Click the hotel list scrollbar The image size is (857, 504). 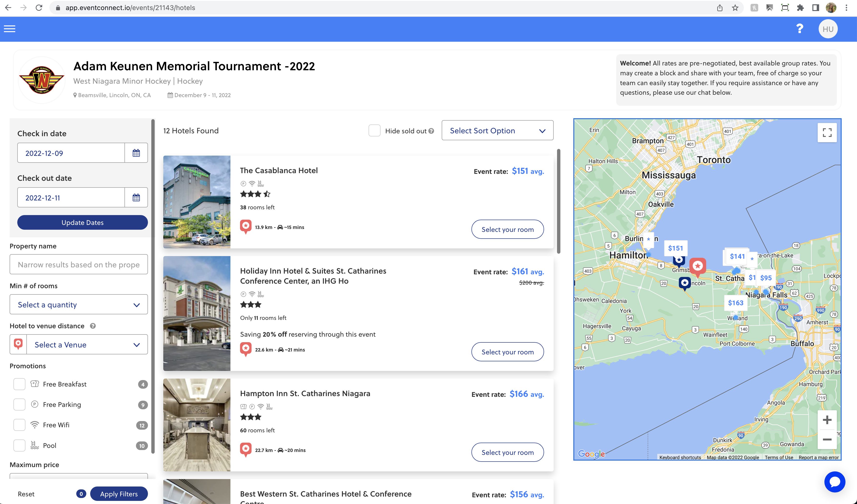(x=558, y=201)
